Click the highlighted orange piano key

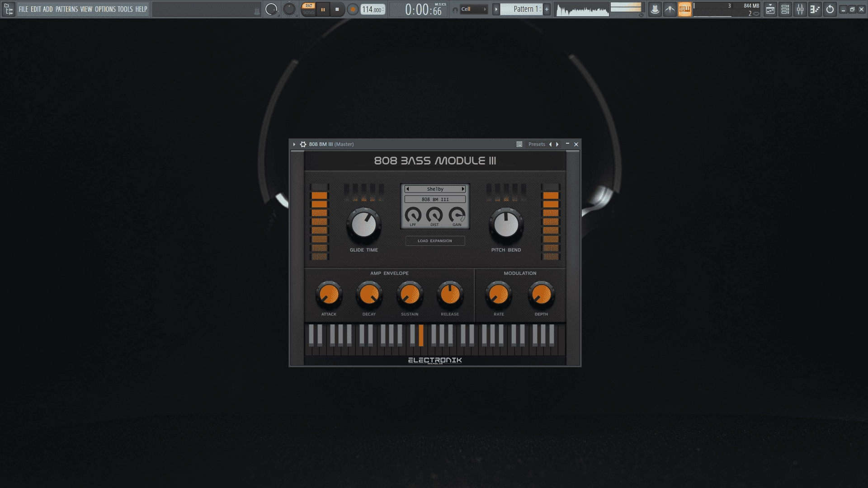pos(421,335)
